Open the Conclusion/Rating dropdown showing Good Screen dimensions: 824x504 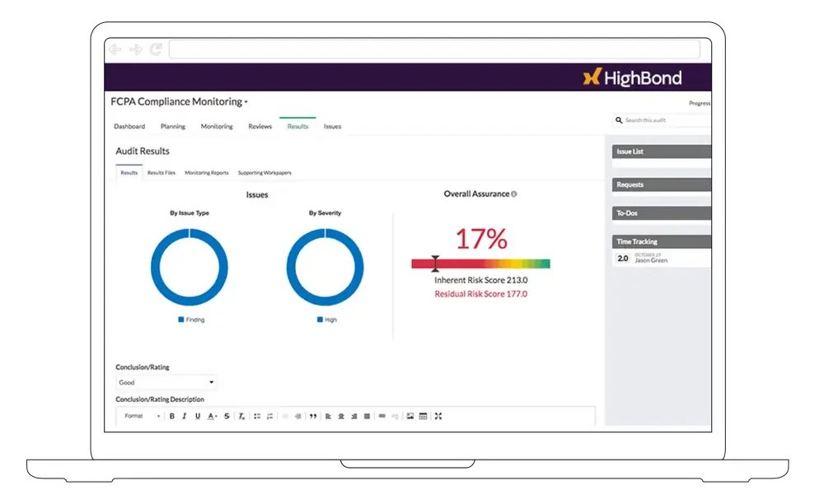click(166, 382)
